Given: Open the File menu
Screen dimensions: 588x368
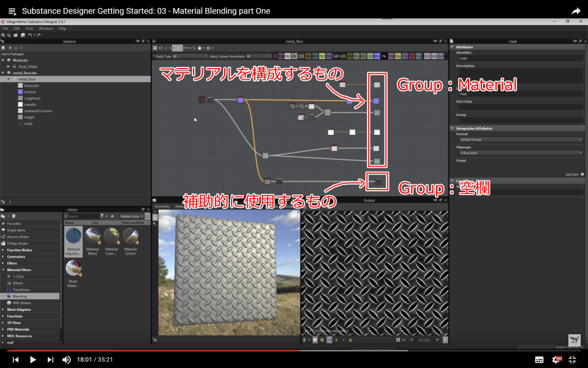Looking at the screenshot, I should [6, 29].
